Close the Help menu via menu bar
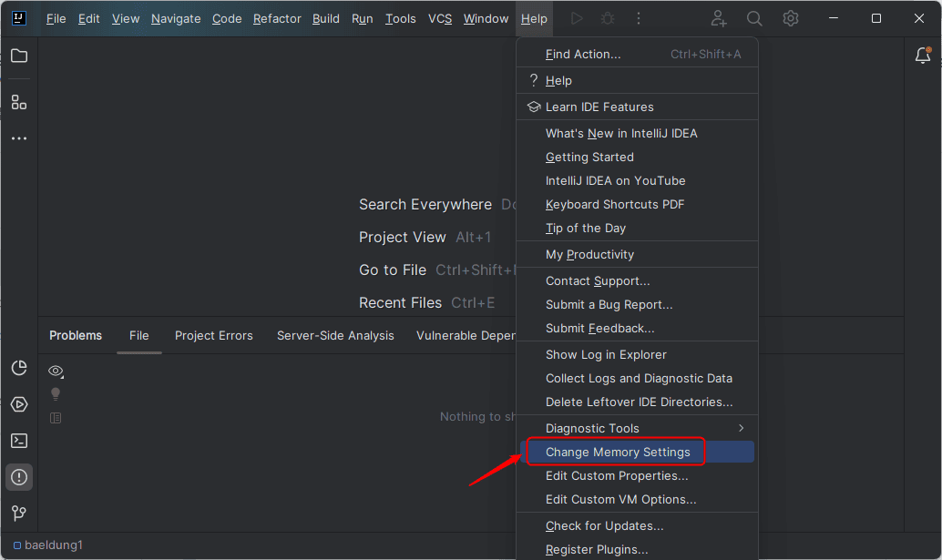Image resolution: width=942 pixels, height=560 pixels. pos(534,18)
